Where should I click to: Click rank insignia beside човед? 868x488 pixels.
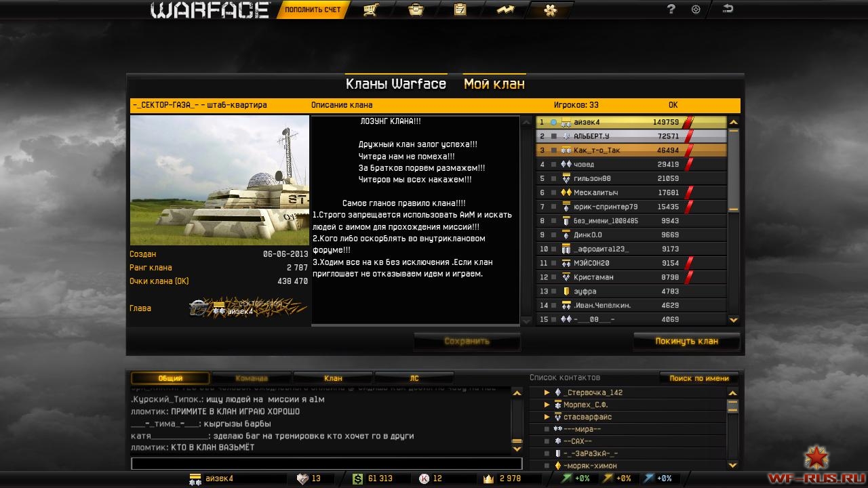point(566,165)
